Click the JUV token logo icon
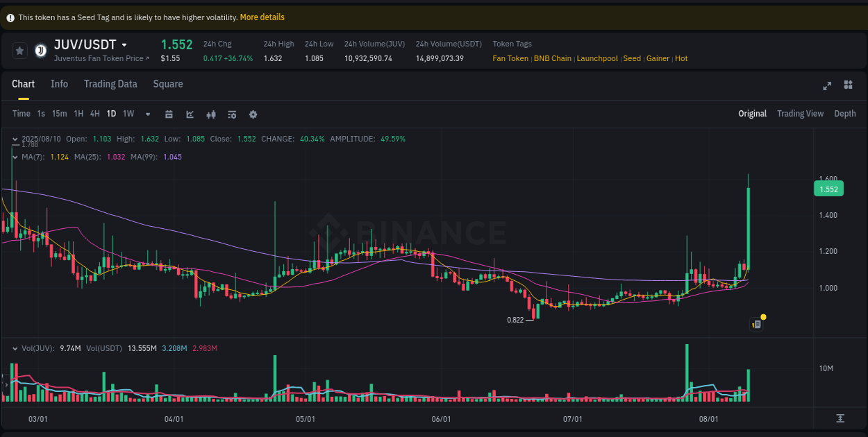868x437 pixels. point(40,50)
